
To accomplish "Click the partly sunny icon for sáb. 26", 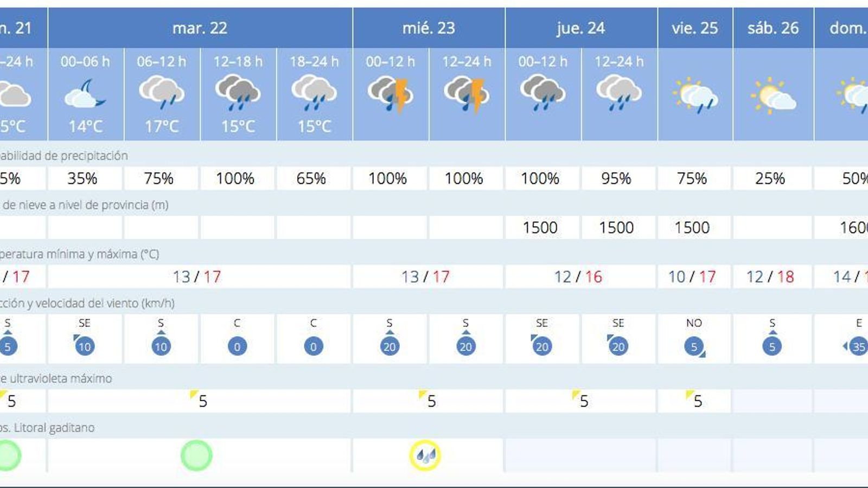I will [773, 95].
